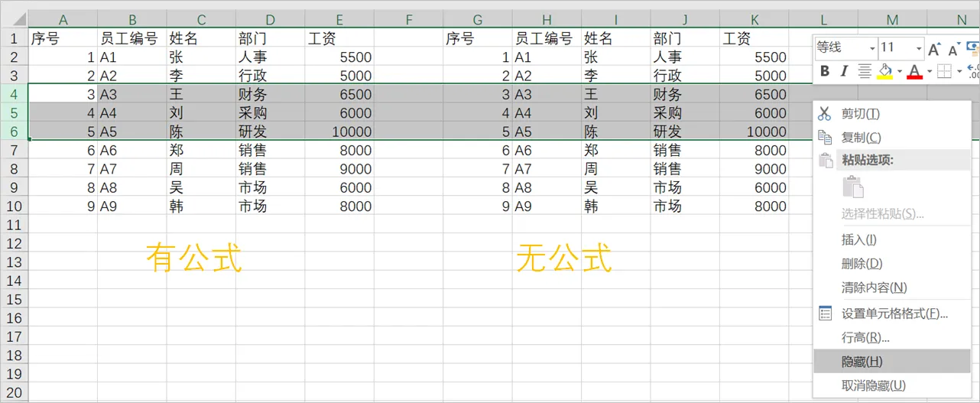Click cell E6 with value 10000
The width and height of the screenshot is (980, 403).
point(339,132)
